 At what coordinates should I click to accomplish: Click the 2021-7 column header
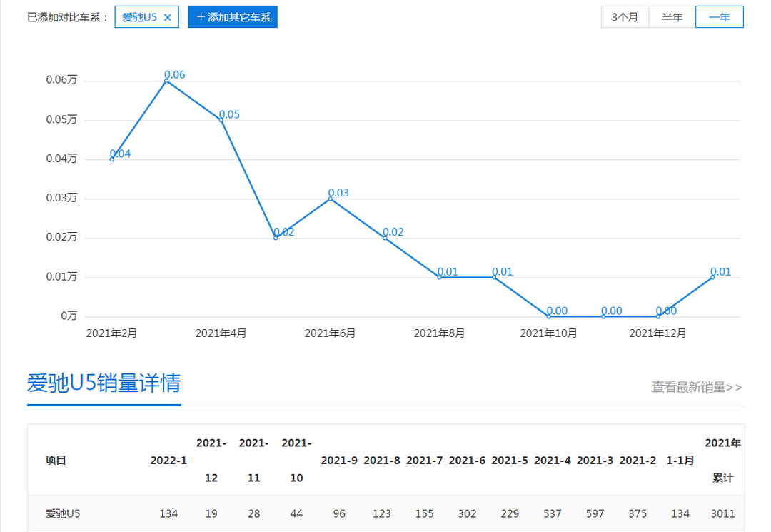tap(424, 460)
